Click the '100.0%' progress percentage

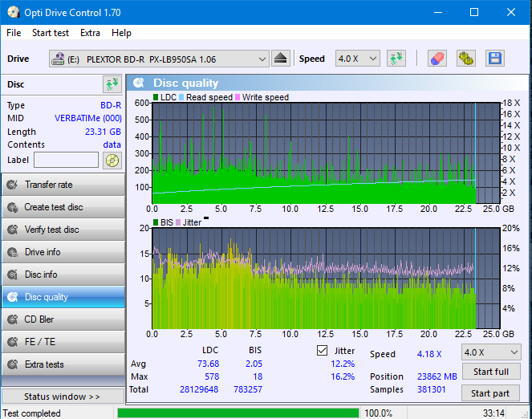pos(378,413)
